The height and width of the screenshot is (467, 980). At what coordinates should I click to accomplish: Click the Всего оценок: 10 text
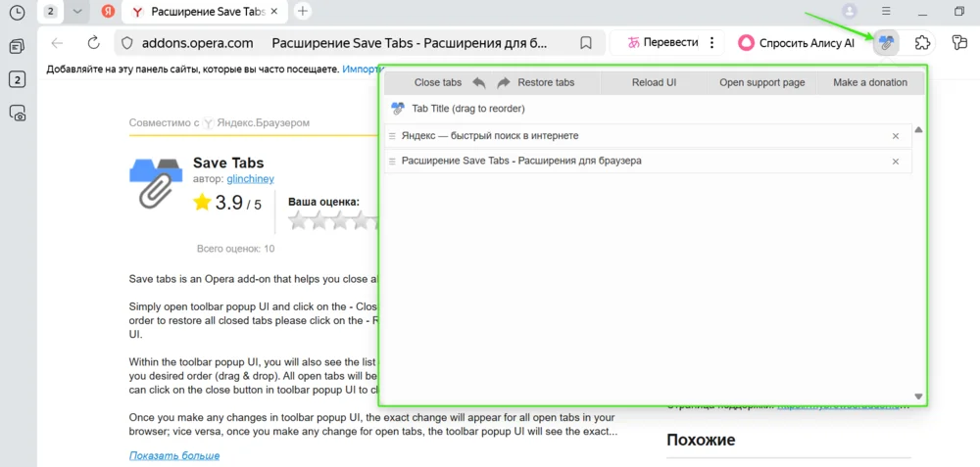point(235,249)
